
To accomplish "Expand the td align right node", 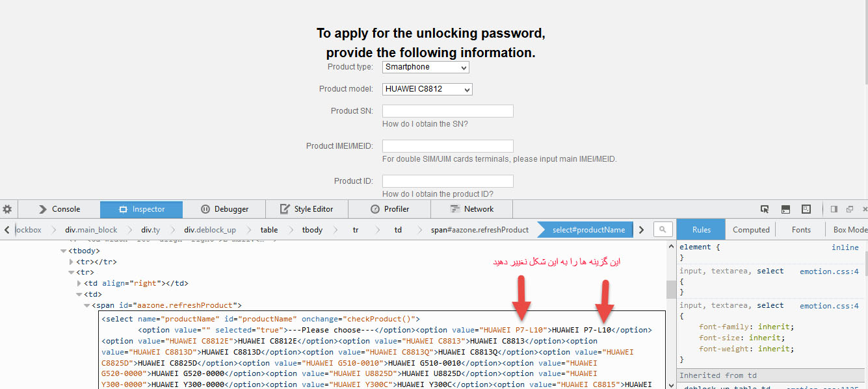I will tap(79, 283).
